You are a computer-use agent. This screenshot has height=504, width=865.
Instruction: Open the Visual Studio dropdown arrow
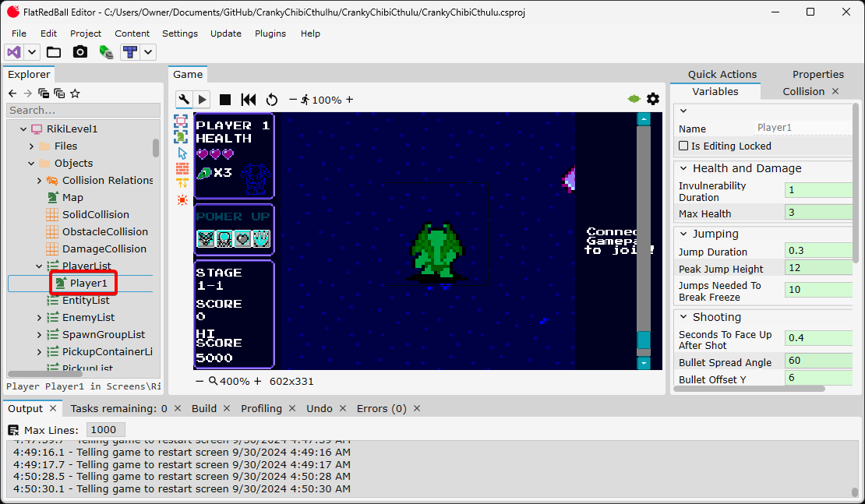point(32,52)
